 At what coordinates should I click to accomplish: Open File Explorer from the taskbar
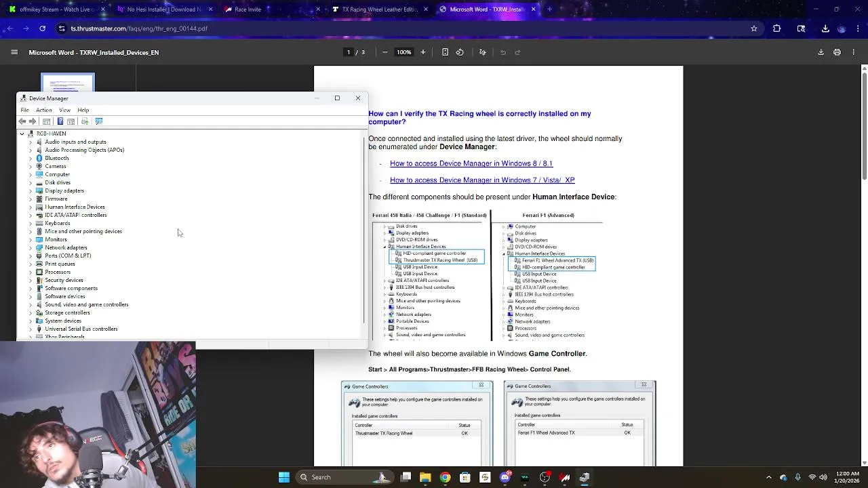pyautogui.click(x=425, y=477)
